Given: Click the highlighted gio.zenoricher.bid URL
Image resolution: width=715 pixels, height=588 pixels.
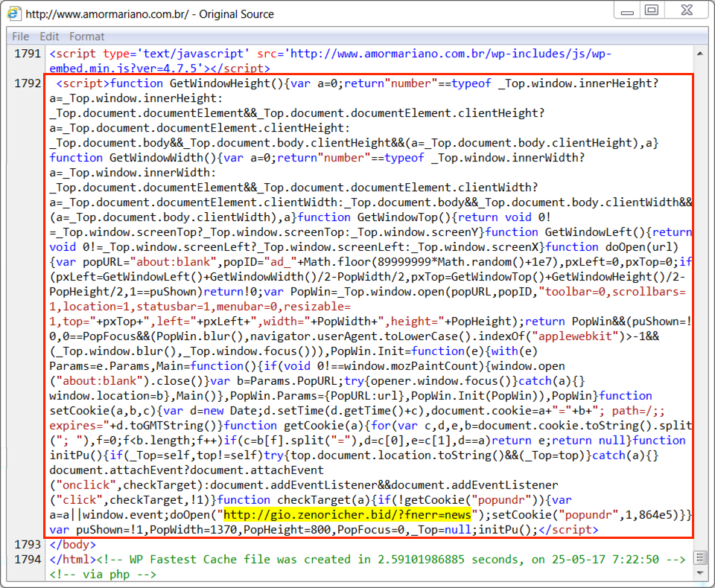Looking at the screenshot, I should pyautogui.click(x=347, y=515).
